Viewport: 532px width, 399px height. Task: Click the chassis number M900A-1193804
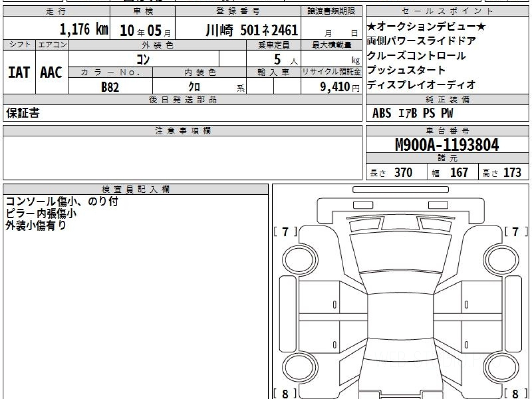447,145
